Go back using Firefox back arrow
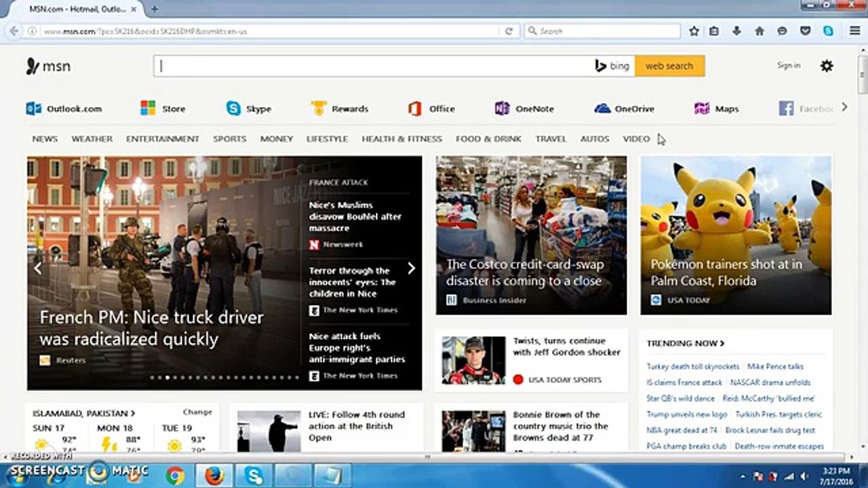This screenshot has width=868, height=488. (14, 31)
